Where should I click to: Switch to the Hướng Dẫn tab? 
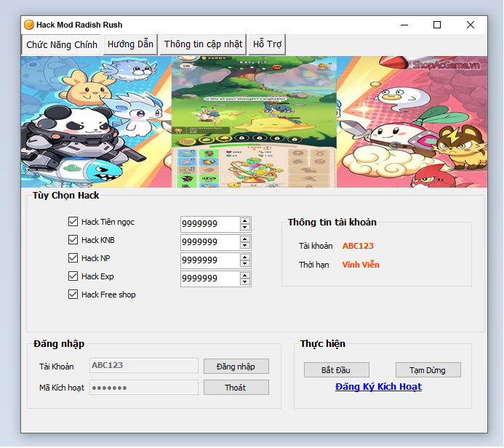tap(130, 44)
